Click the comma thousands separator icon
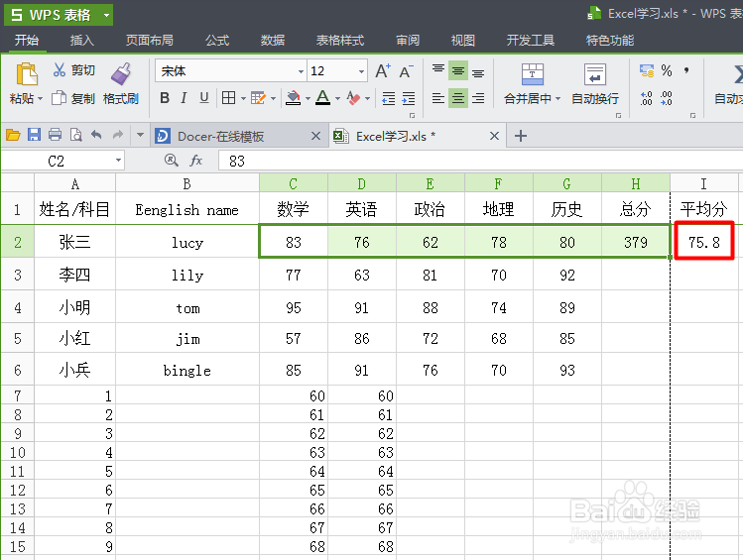The image size is (743, 560). click(x=686, y=71)
